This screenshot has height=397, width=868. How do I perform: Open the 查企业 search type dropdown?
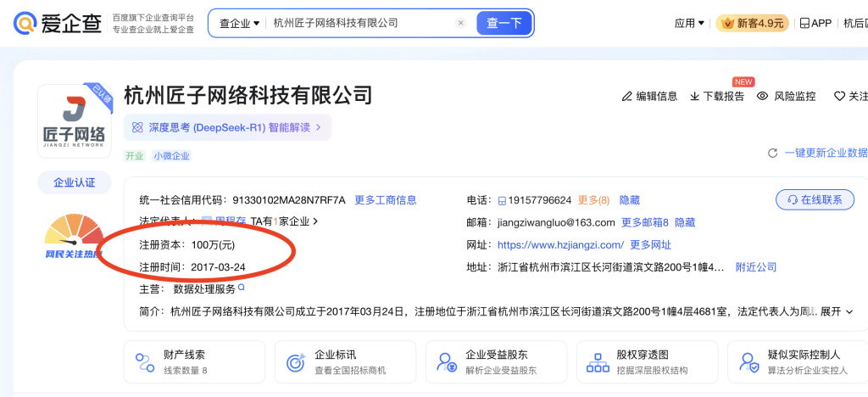pos(239,23)
